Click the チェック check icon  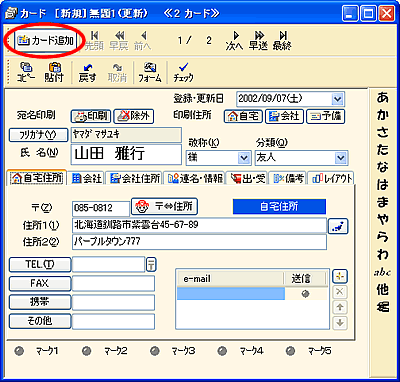click(183, 72)
